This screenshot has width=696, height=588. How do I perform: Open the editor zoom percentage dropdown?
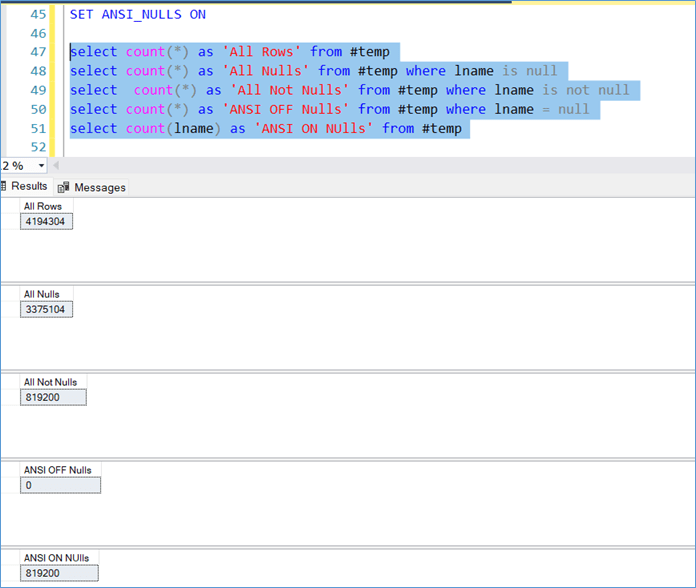pyautogui.click(x=41, y=166)
